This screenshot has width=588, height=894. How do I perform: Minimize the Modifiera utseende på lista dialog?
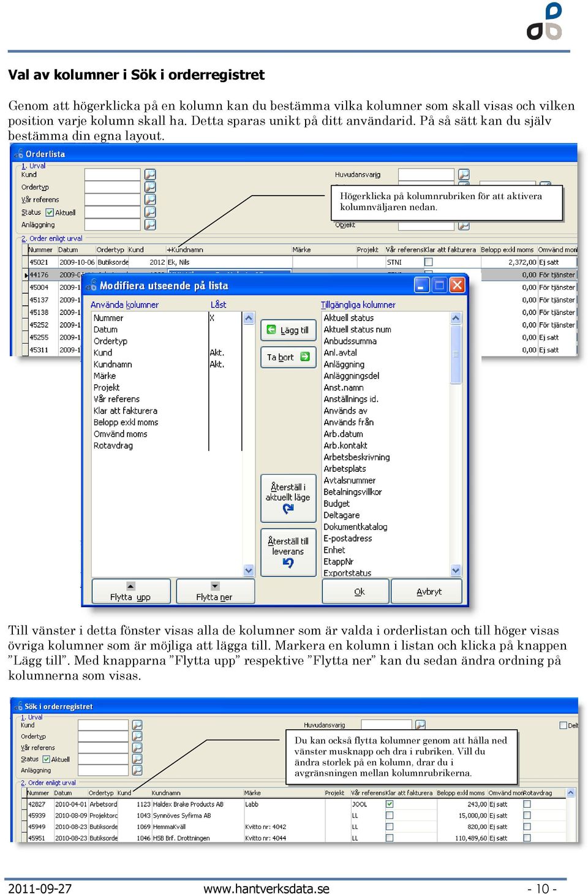(422, 285)
